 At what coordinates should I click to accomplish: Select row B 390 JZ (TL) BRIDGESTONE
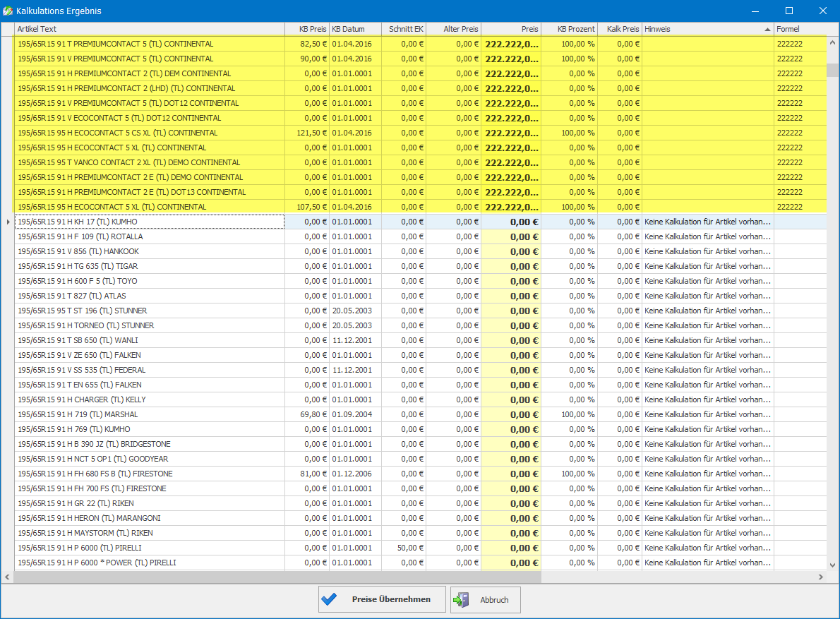coord(421,444)
